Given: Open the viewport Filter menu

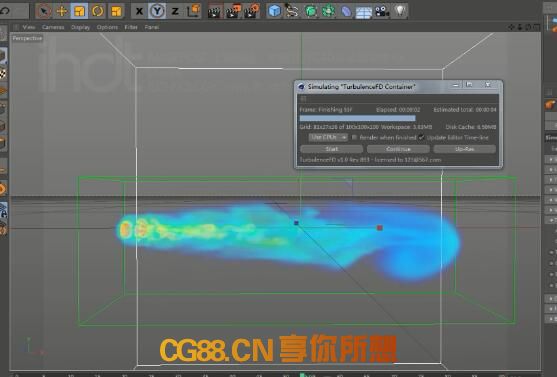Looking at the screenshot, I should [x=131, y=27].
